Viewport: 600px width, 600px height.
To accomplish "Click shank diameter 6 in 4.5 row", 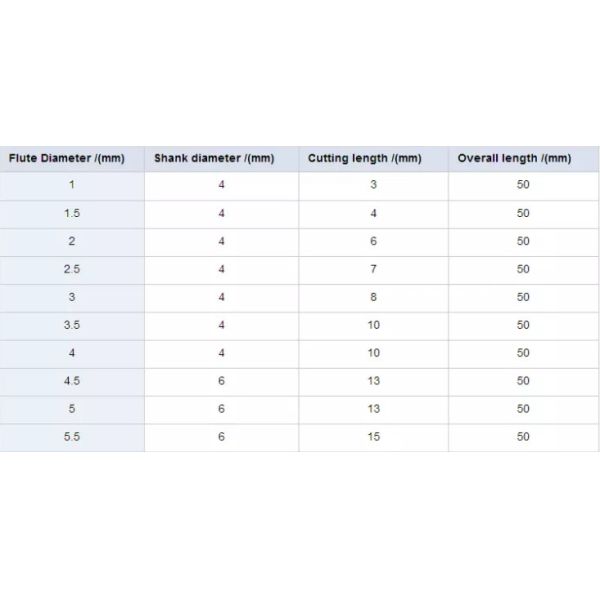I will click(x=221, y=381).
